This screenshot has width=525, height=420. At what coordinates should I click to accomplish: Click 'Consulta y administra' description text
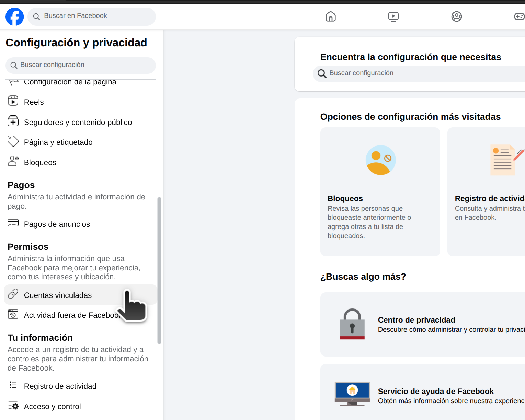click(490, 213)
